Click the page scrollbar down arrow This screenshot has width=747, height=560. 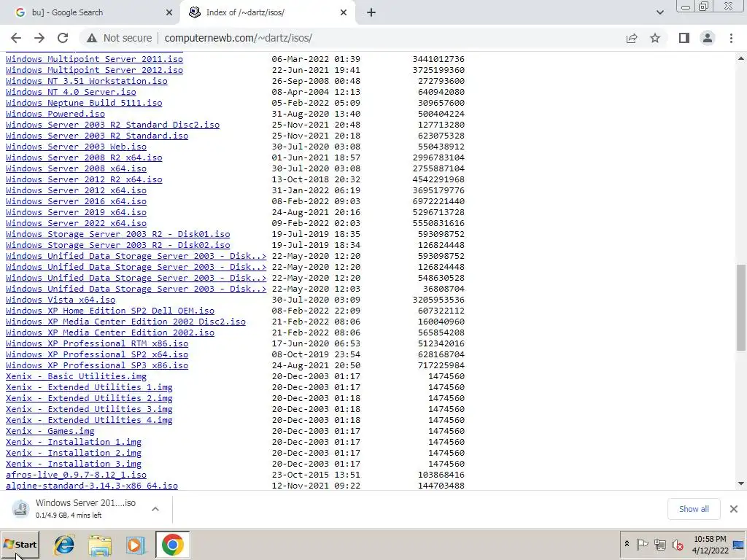741,484
